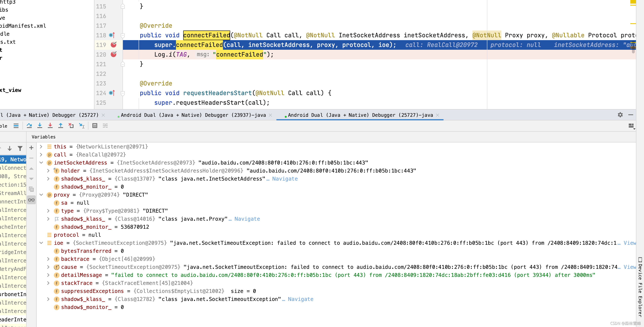Show execution point lines icon
The width and height of the screenshot is (644, 327).
(16, 126)
